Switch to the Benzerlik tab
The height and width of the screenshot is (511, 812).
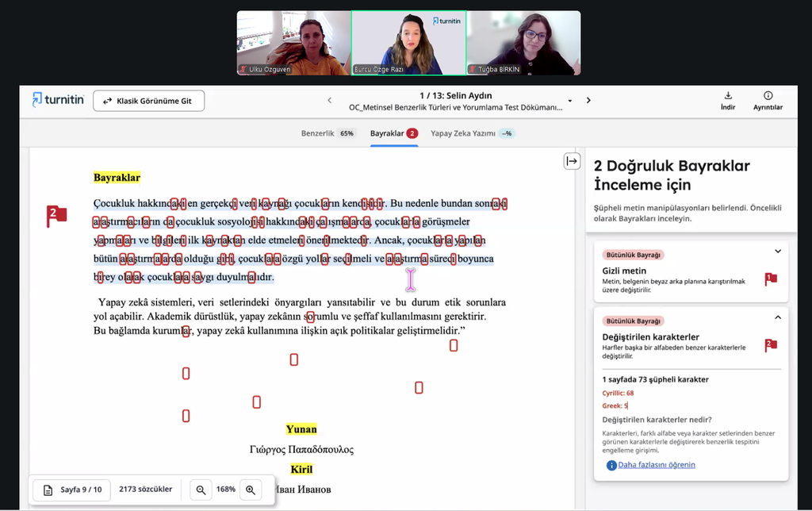pos(327,133)
